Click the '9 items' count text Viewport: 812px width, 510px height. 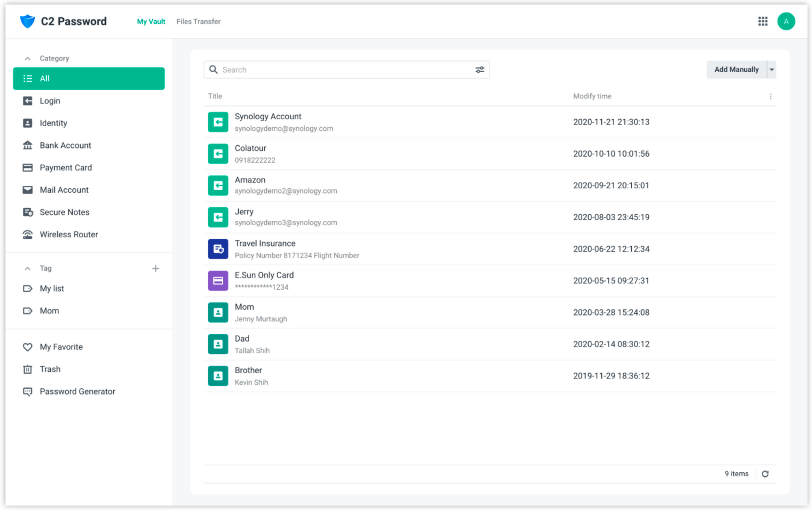[736, 473]
